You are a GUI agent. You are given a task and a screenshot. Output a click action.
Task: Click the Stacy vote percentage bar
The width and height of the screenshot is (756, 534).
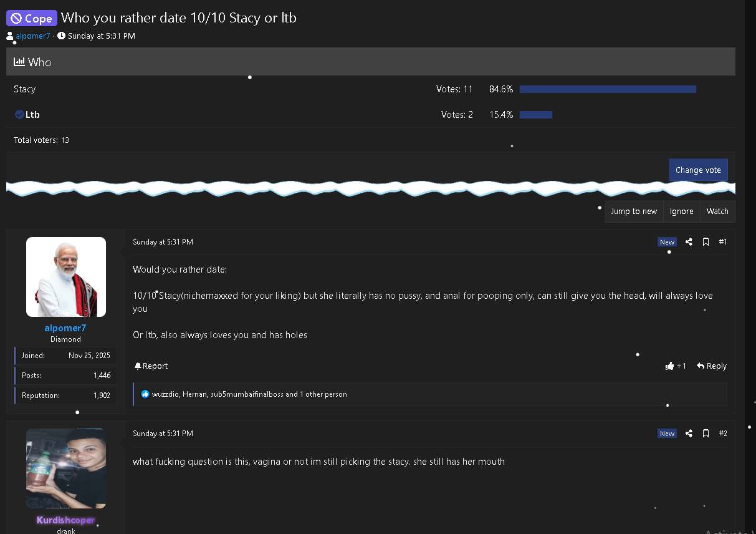click(x=607, y=89)
